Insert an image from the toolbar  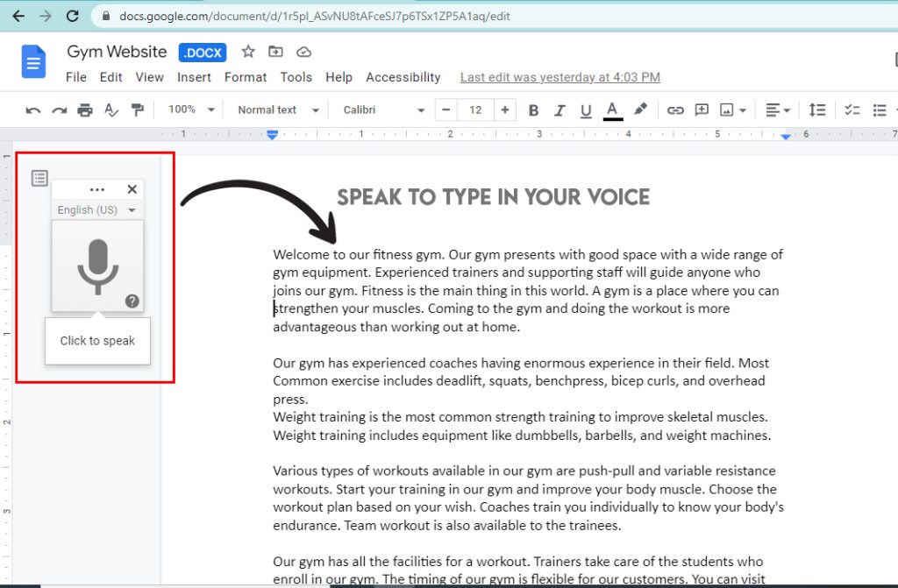tap(730, 110)
